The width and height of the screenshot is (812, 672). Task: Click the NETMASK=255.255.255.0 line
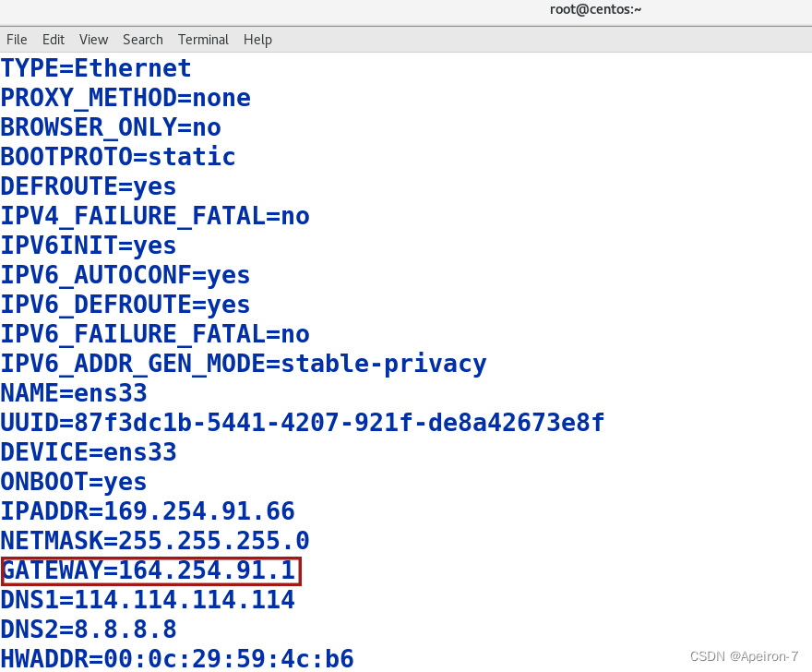pos(154,540)
